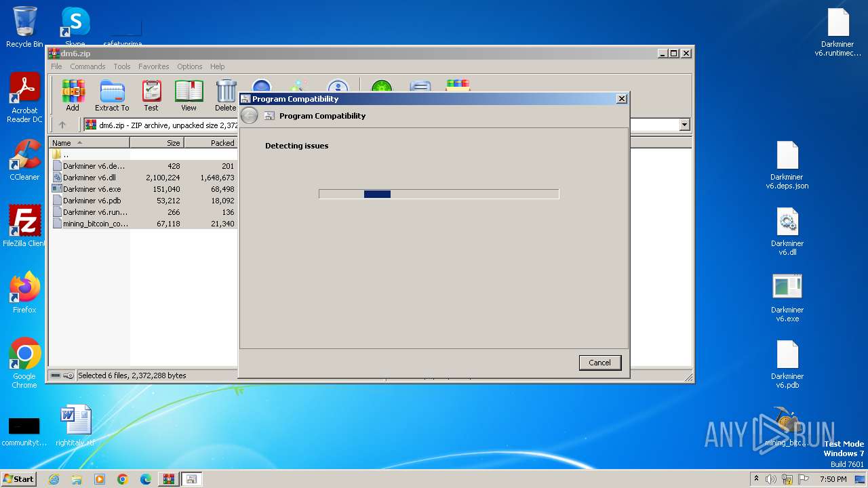Open Google Chrome desktop shortcut
868x488 pixels.
24,363
